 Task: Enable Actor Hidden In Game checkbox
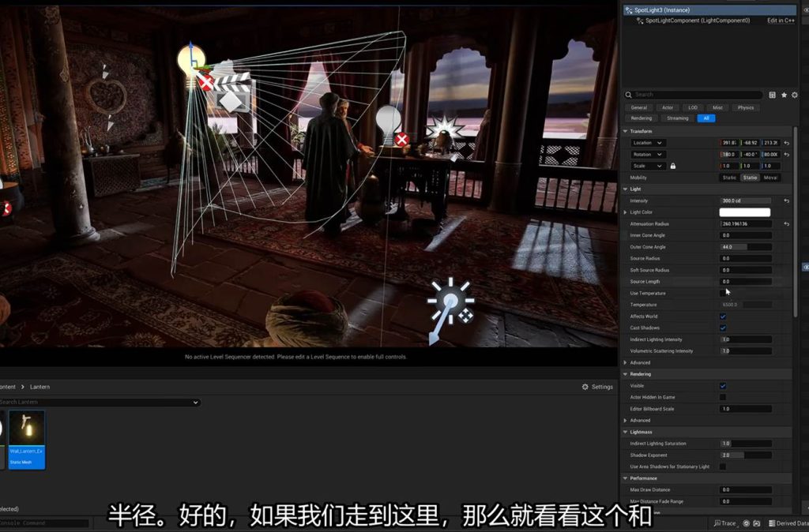[x=723, y=397]
